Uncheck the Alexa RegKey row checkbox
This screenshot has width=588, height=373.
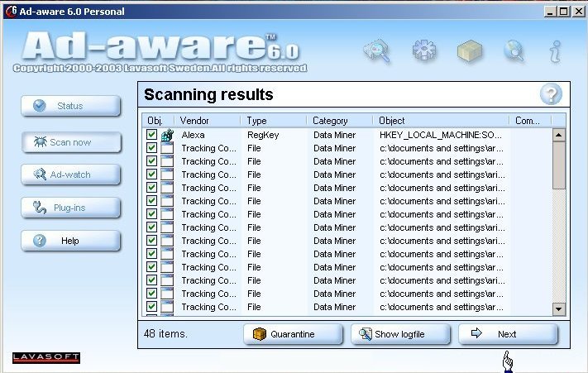(x=151, y=135)
